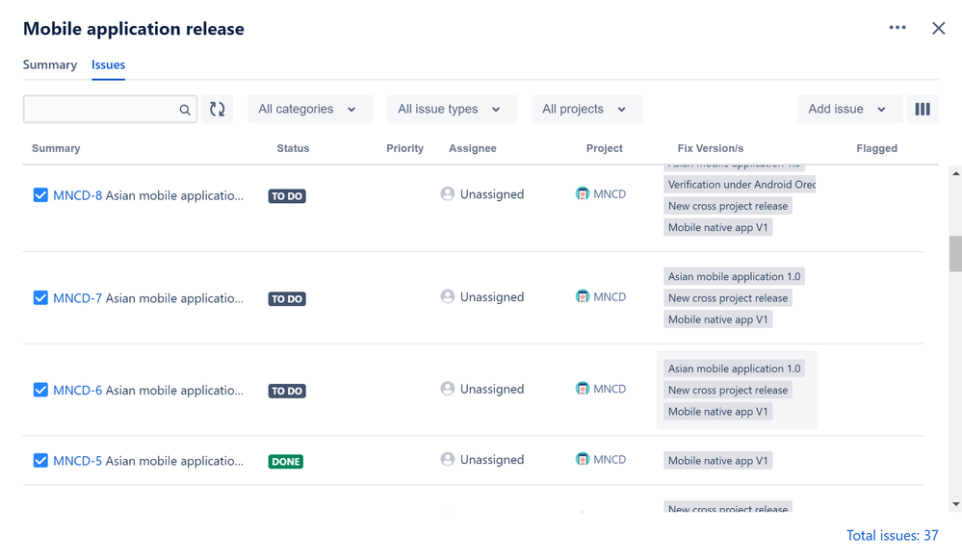Click the MNCD project name in MNCD-7 row
This screenshot has width=962, height=560.
point(610,297)
